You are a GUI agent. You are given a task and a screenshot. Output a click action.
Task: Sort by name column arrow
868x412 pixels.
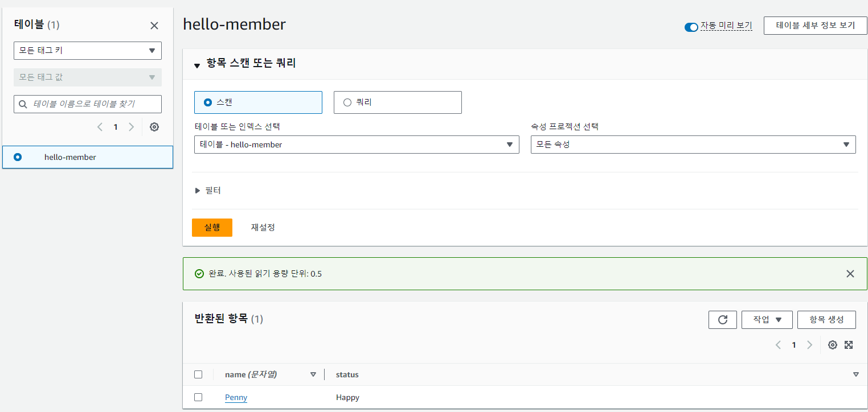point(313,374)
